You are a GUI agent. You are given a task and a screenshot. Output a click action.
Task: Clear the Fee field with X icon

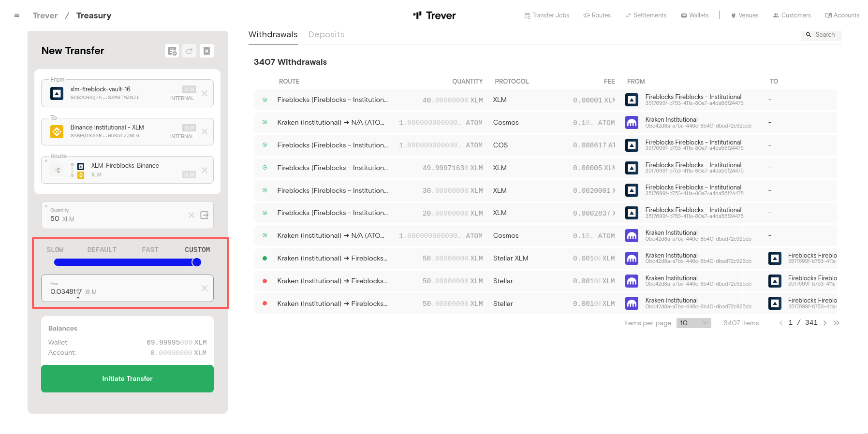205,288
